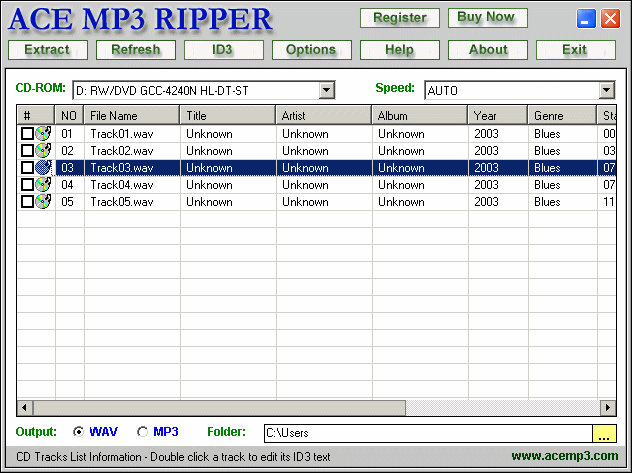Click the Title column header
632x473 pixels.
point(228,116)
